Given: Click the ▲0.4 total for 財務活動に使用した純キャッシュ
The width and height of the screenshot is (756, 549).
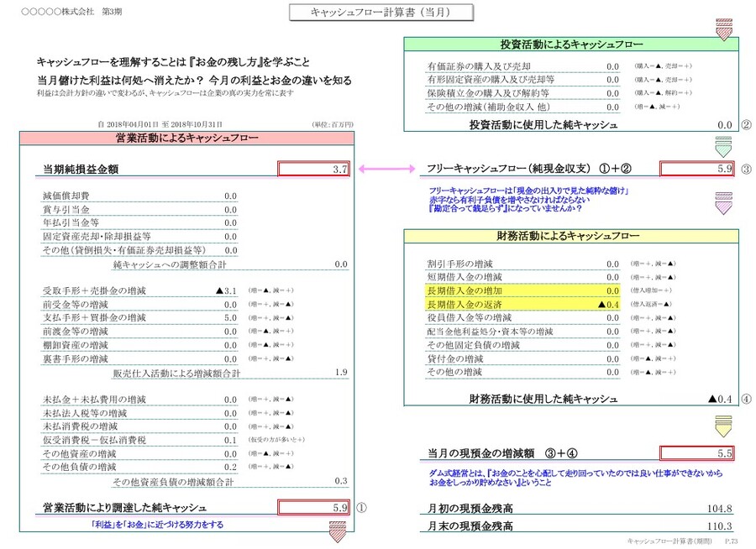Looking at the screenshot, I should coord(721,399).
